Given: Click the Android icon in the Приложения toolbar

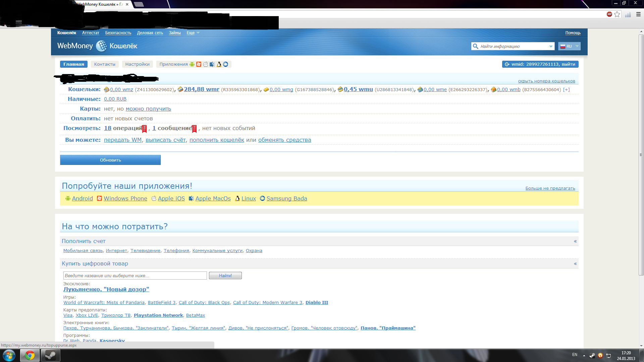Looking at the screenshot, I should 192,64.
